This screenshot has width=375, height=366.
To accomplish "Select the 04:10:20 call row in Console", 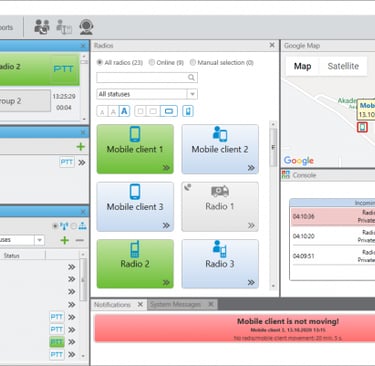I will [333, 236].
